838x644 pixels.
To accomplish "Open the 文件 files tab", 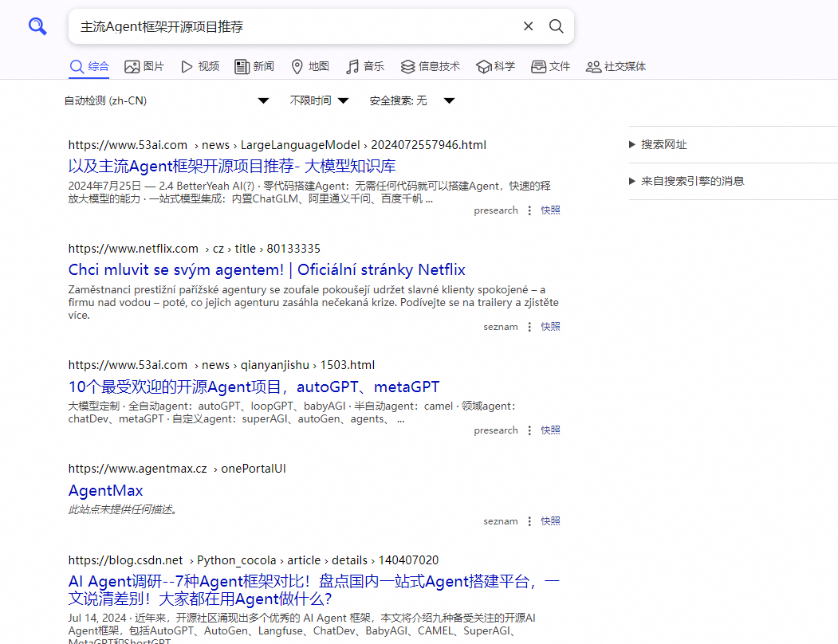I will pyautogui.click(x=550, y=67).
